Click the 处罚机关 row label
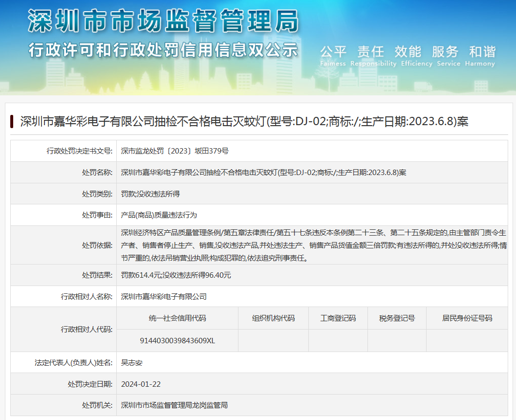Image resolution: width=516 pixels, height=420 pixels. click(97, 405)
